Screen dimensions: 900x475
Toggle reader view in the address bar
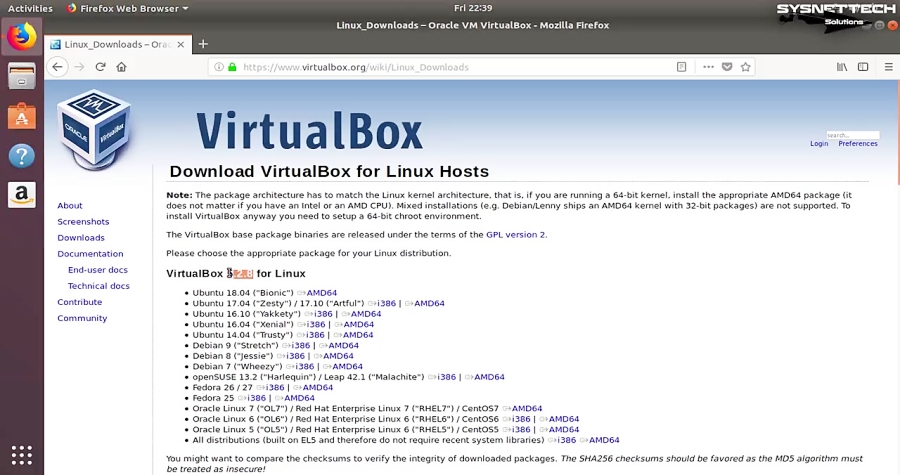[x=682, y=67]
